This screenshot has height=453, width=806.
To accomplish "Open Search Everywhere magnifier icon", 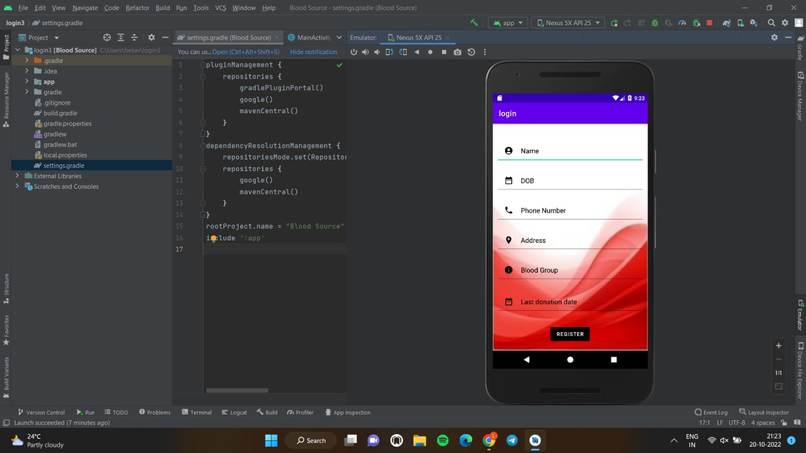I will [771, 23].
